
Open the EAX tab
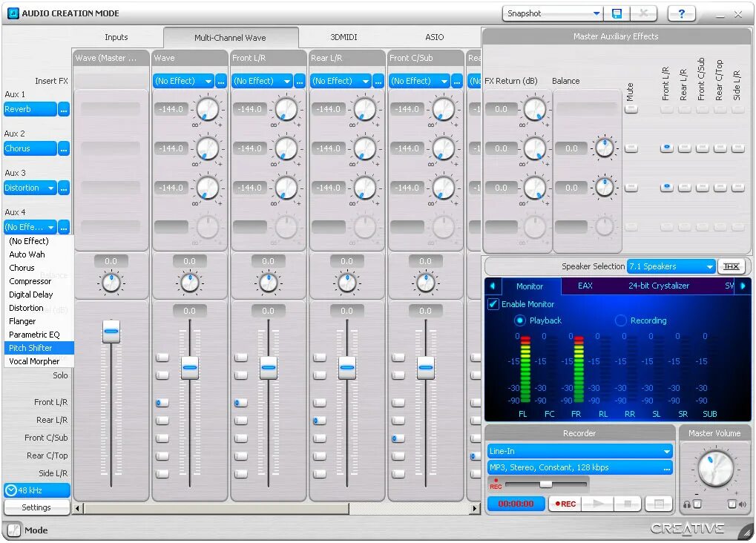[585, 286]
